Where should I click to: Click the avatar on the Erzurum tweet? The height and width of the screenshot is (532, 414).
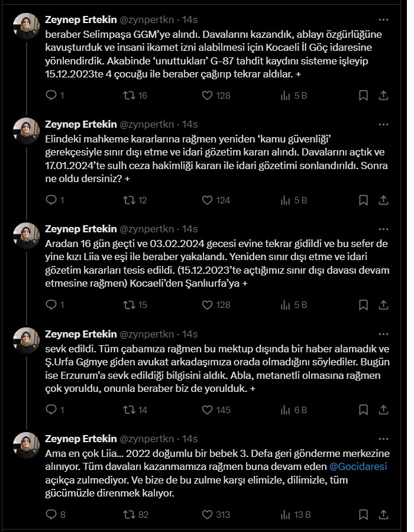click(x=27, y=340)
